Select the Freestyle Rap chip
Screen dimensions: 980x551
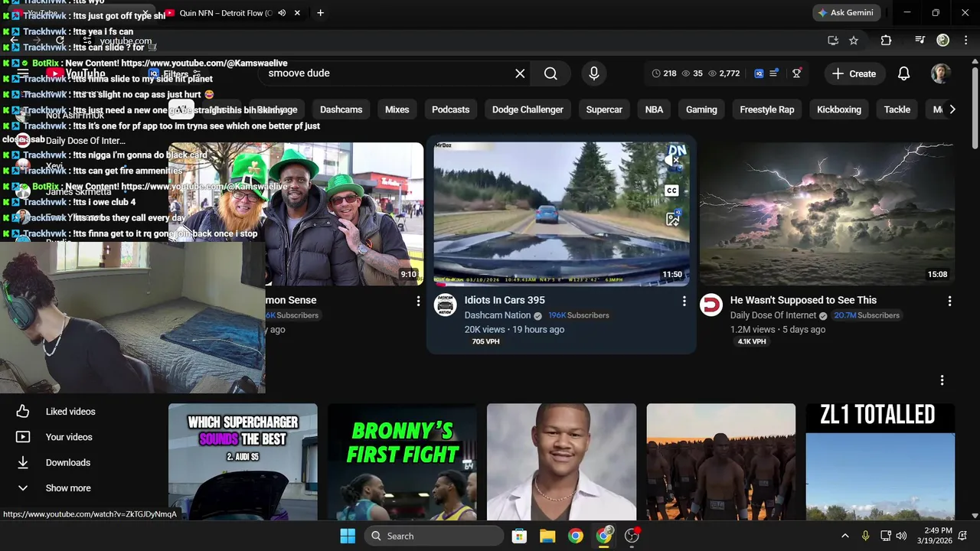[x=766, y=109]
